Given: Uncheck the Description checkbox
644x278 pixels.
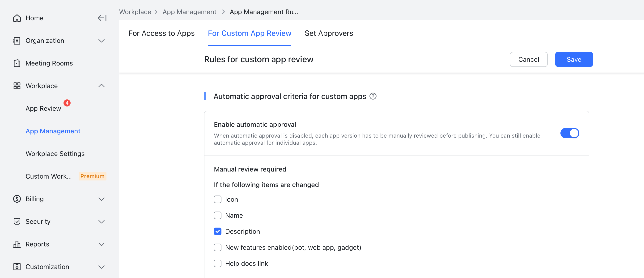Looking at the screenshot, I should click(x=217, y=232).
